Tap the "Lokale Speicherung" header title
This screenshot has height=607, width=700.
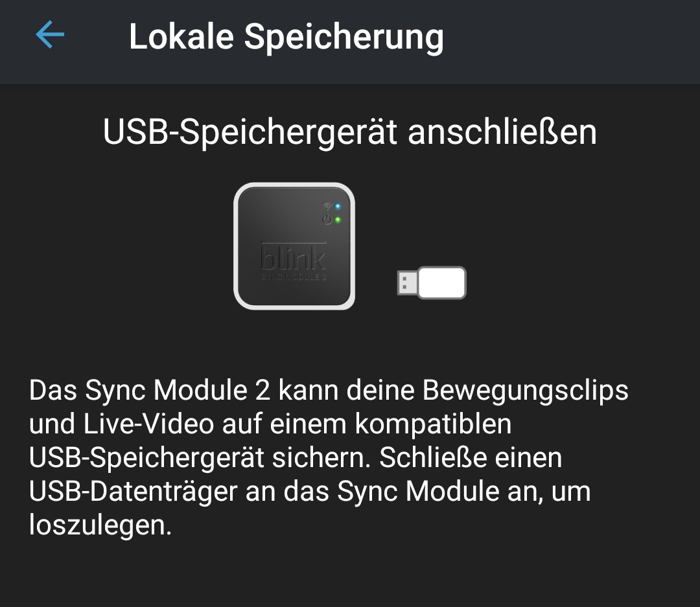(286, 38)
